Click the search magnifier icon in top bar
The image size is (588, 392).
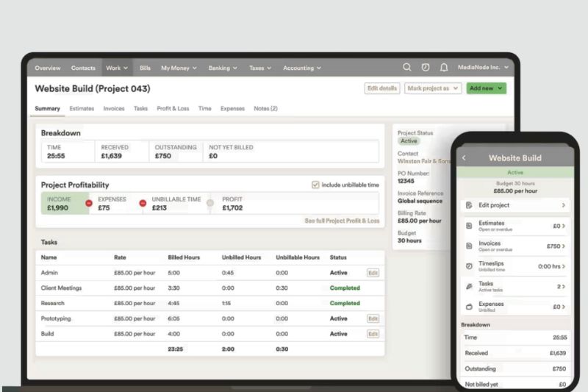coord(407,68)
